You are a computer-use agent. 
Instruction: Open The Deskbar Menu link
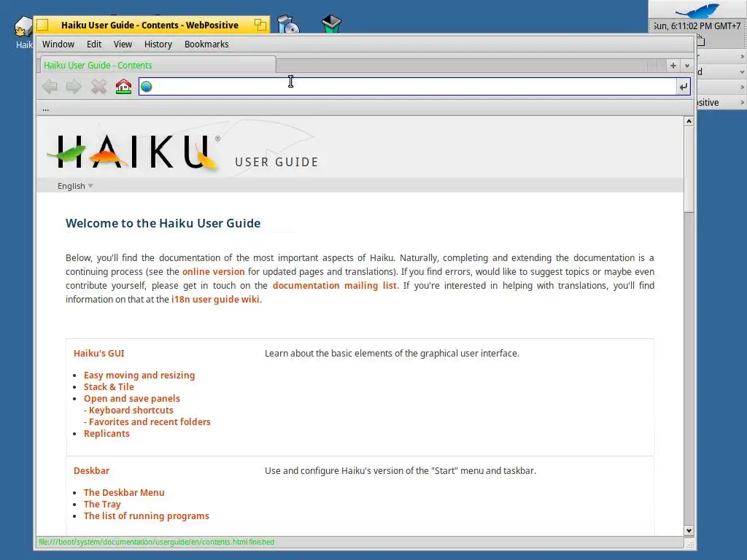[124, 493]
